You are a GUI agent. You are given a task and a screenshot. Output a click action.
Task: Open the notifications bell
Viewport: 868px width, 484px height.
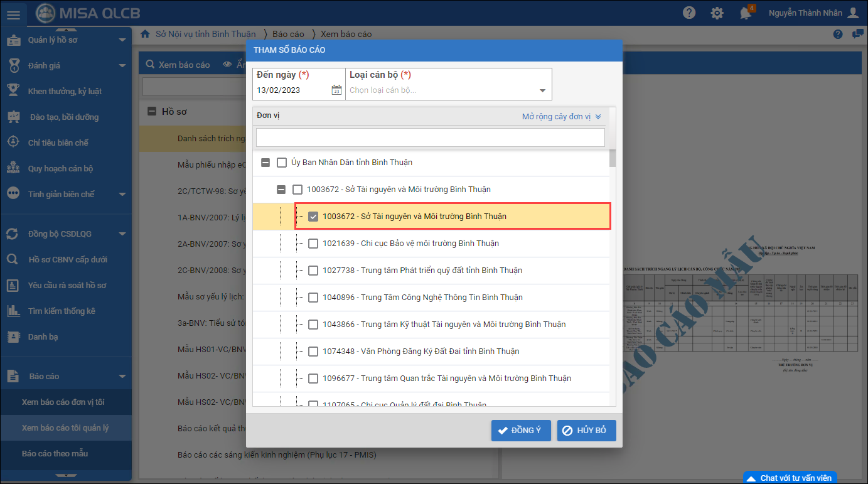745,13
